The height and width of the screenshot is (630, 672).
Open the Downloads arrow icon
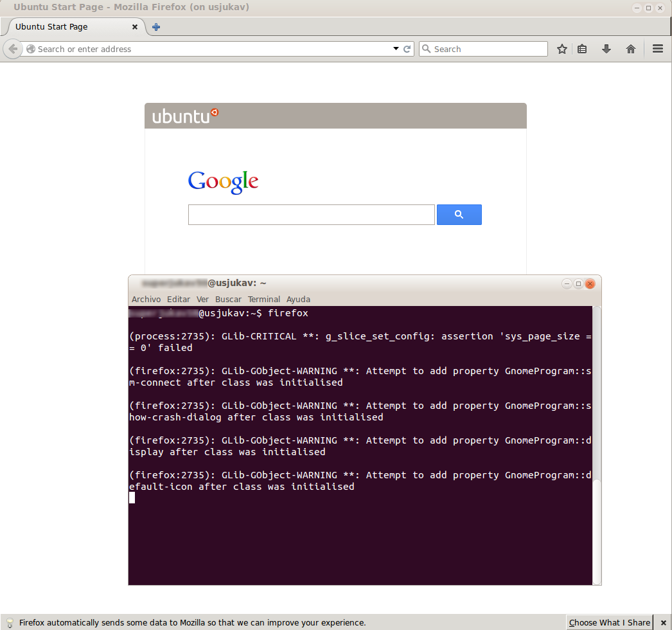(606, 49)
